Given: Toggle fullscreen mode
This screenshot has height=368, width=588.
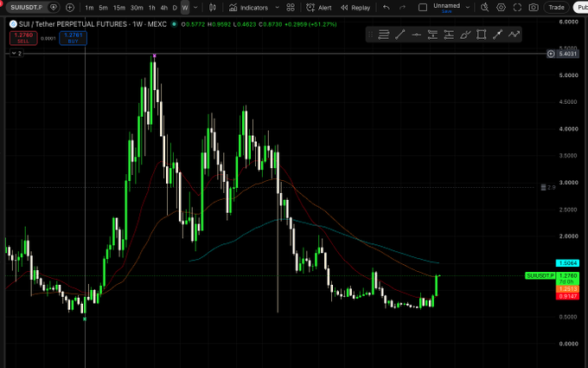Looking at the screenshot, I should (517, 8).
